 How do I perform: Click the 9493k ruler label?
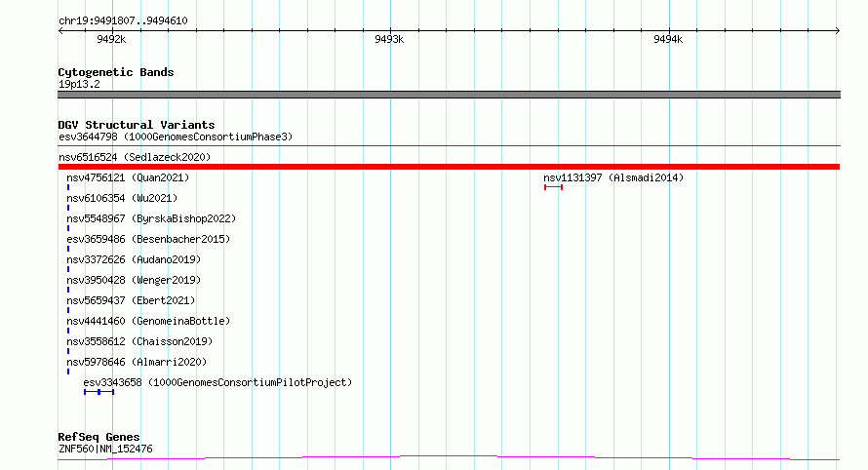point(389,39)
